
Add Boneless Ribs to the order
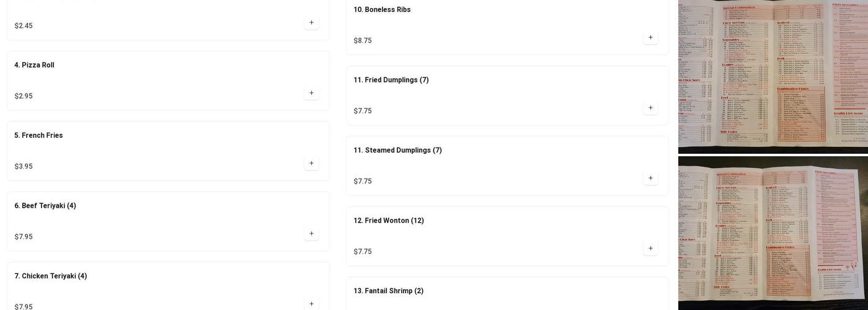click(650, 38)
